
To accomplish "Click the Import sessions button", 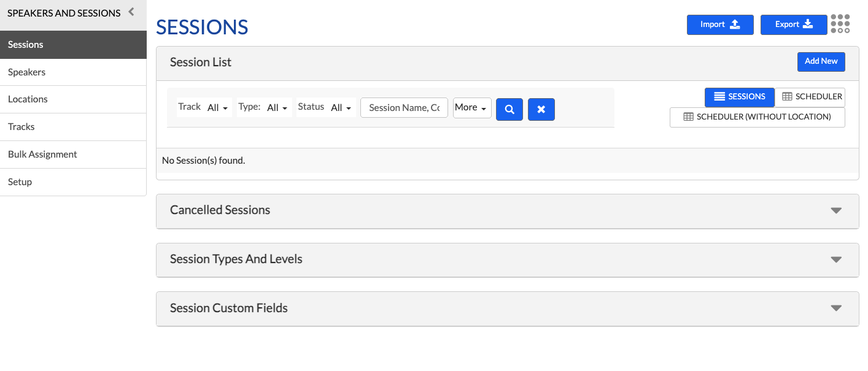I will [720, 25].
